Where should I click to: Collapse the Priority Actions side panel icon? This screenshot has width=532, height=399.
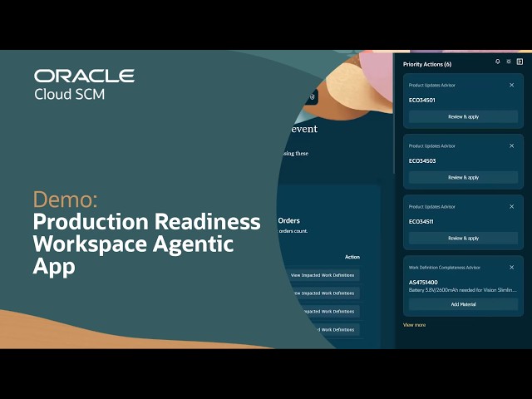click(520, 62)
